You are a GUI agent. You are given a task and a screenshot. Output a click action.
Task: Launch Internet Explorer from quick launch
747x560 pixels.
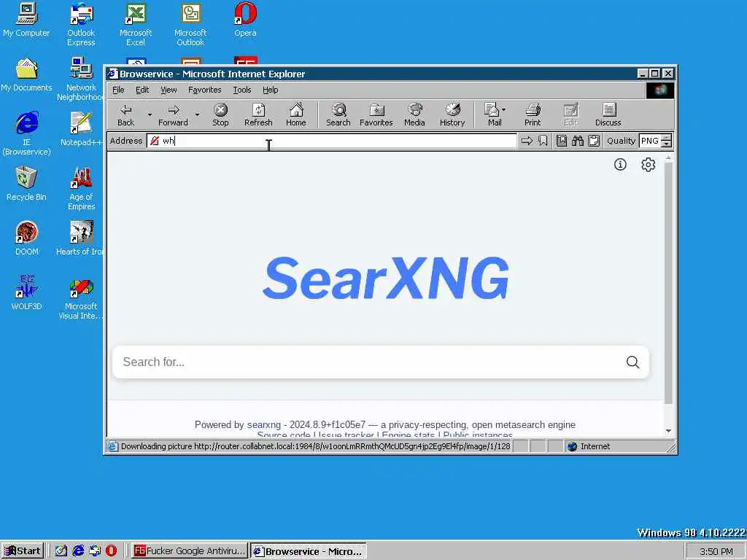77,551
